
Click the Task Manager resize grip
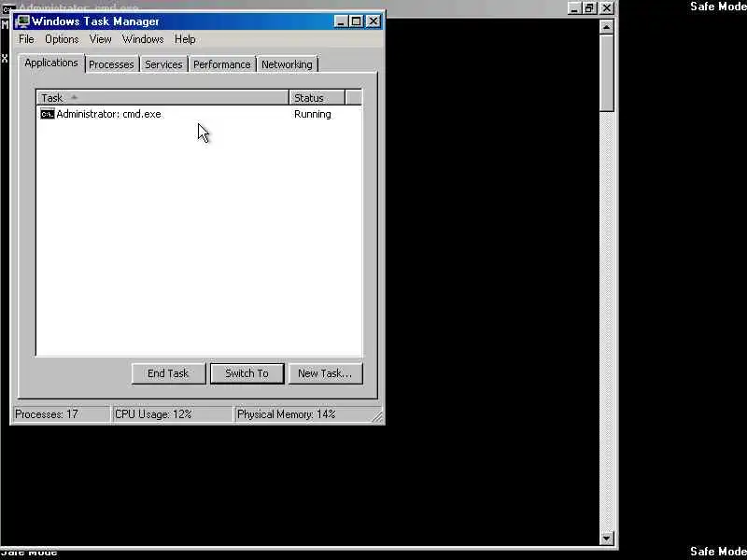tap(377, 416)
